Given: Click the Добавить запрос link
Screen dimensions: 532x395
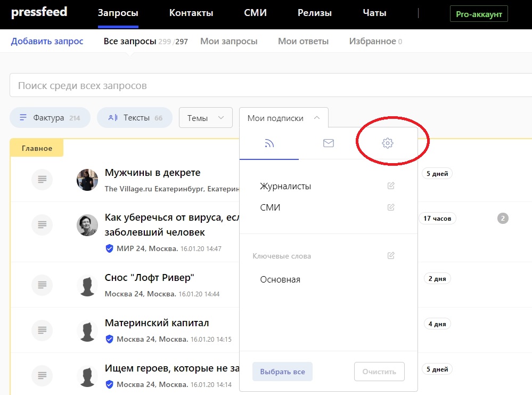Looking at the screenshot, I should [x=47, y=41].
